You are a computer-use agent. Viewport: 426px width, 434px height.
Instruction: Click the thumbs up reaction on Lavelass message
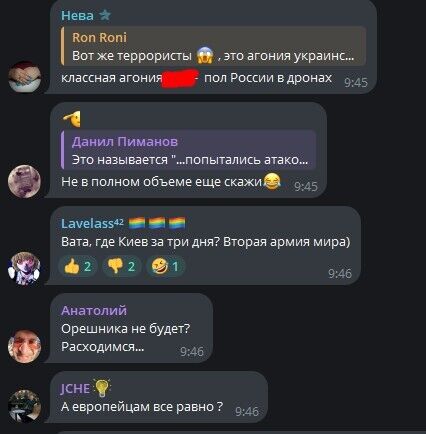pos(78,266)
